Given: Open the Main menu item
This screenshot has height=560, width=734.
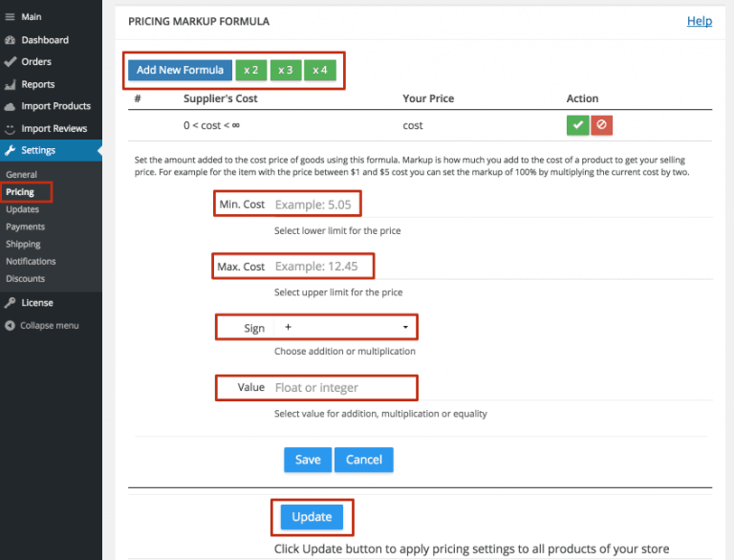Looking at the screenshot, I should (x=32, y=17).
